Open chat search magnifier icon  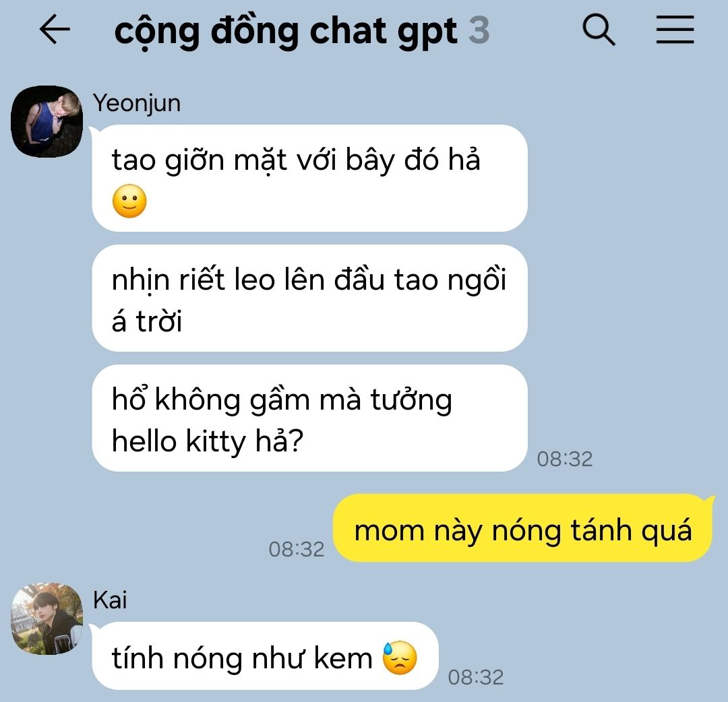[x=599, y=30]
